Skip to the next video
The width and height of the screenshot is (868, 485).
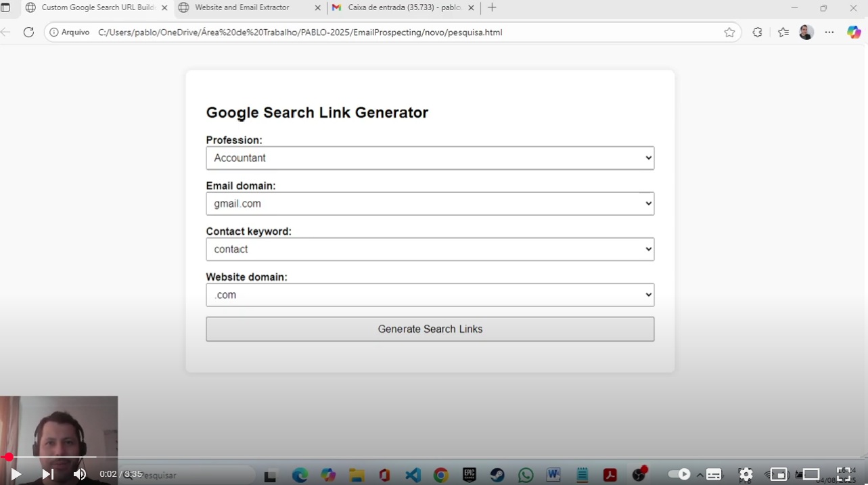click(x=47, y=474)
